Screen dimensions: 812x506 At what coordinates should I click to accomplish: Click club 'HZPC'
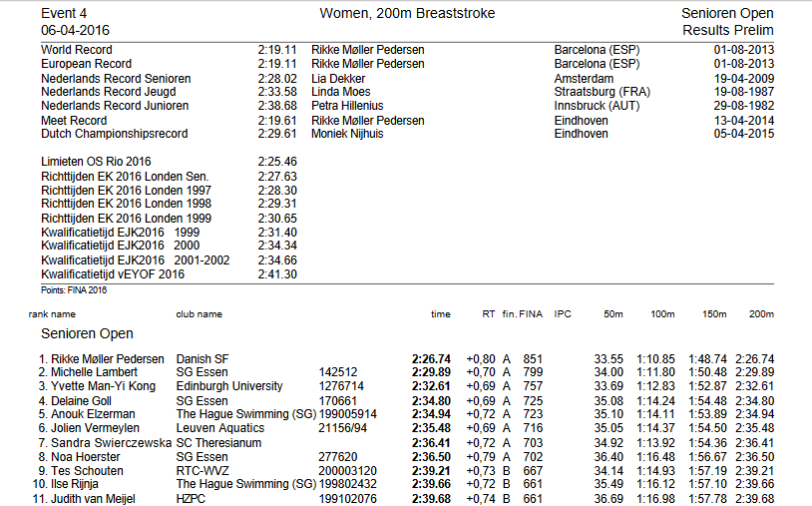tap(191, 499)
